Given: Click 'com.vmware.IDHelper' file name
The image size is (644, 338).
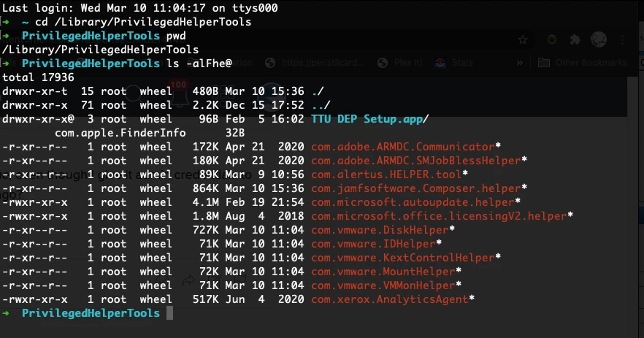Looking at the screenshot, I should [x=373, y=244].
